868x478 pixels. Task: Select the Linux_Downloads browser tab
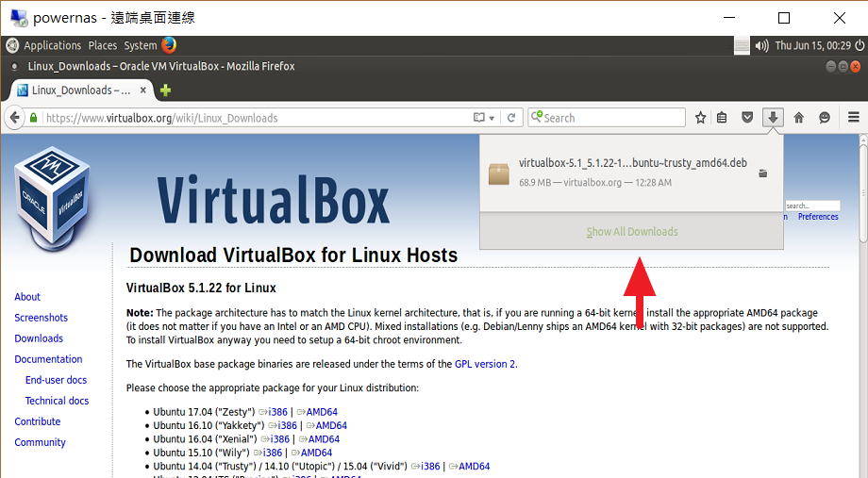click(x=81, y=91)
